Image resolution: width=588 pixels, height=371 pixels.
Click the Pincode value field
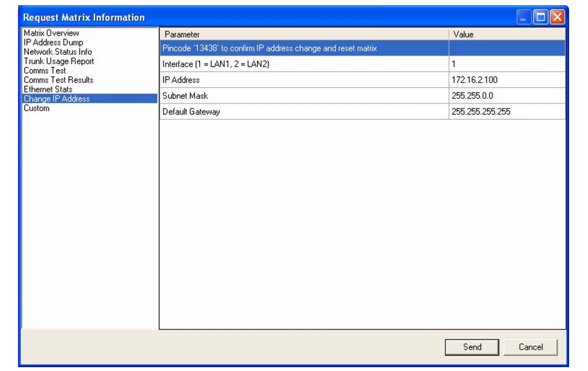coord(506,48)
